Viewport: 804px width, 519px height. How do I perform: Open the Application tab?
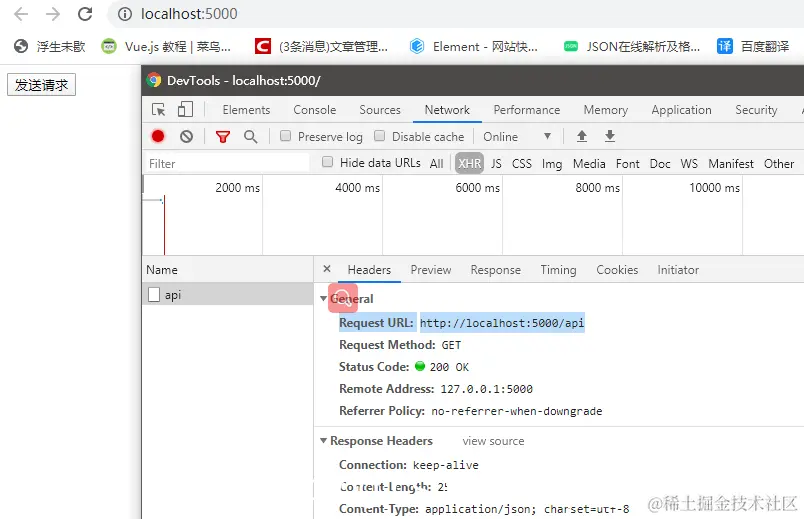681,110
